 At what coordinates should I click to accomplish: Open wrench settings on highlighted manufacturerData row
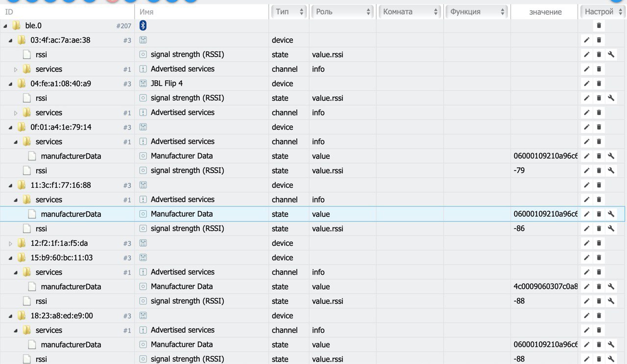611,214
